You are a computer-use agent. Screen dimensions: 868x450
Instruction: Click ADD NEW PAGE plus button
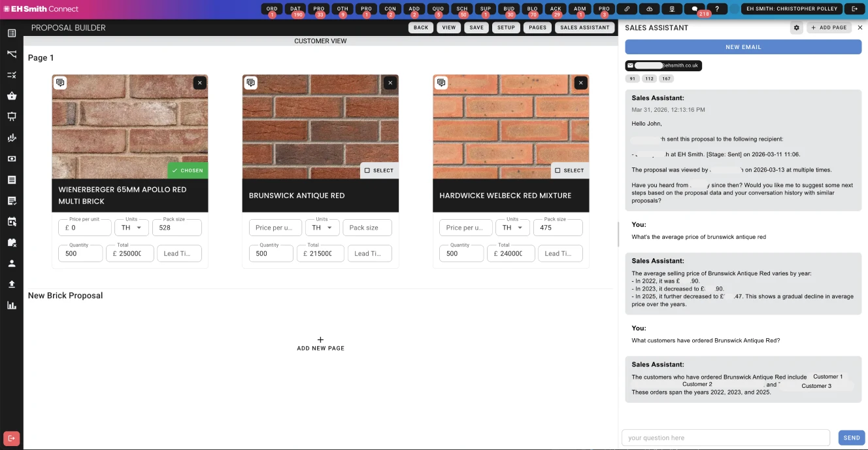point(320,343)
